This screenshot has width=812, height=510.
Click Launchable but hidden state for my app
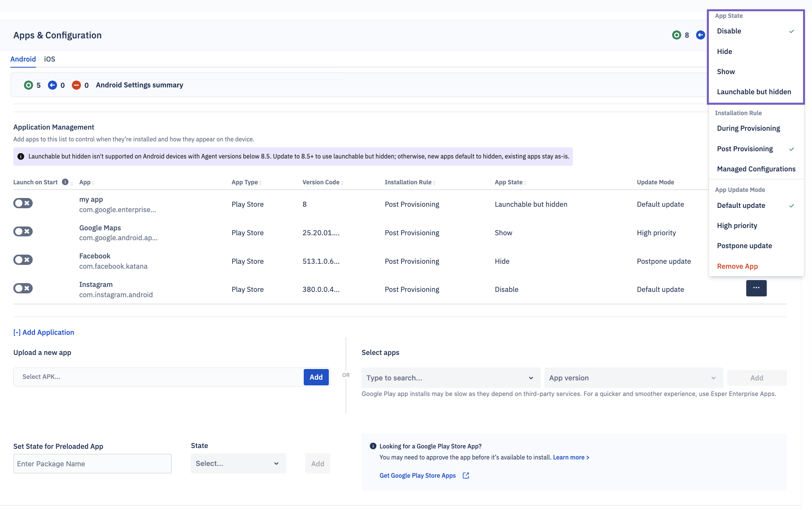[531, 204]
